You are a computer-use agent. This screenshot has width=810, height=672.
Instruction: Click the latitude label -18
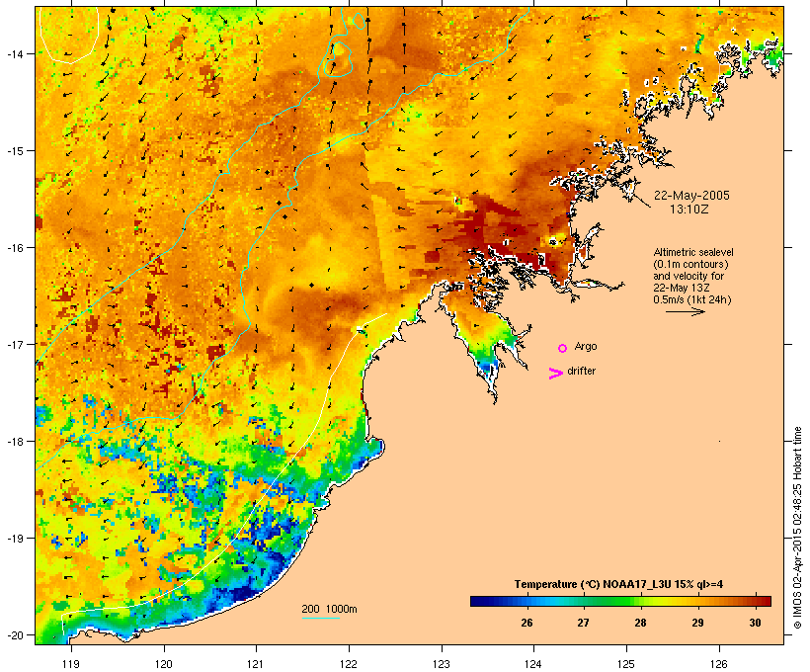[x=14, y=442]
